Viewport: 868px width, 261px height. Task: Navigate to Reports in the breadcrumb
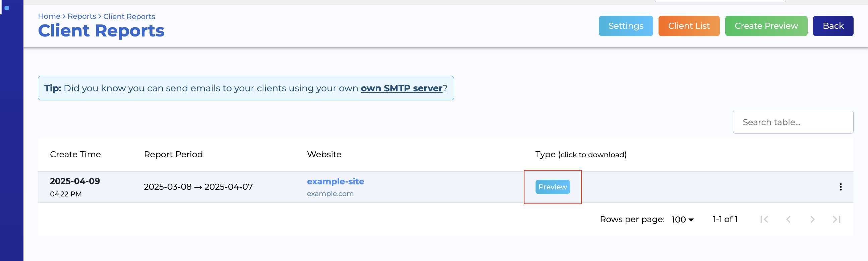pyautogui.click(x=81, y=16)
